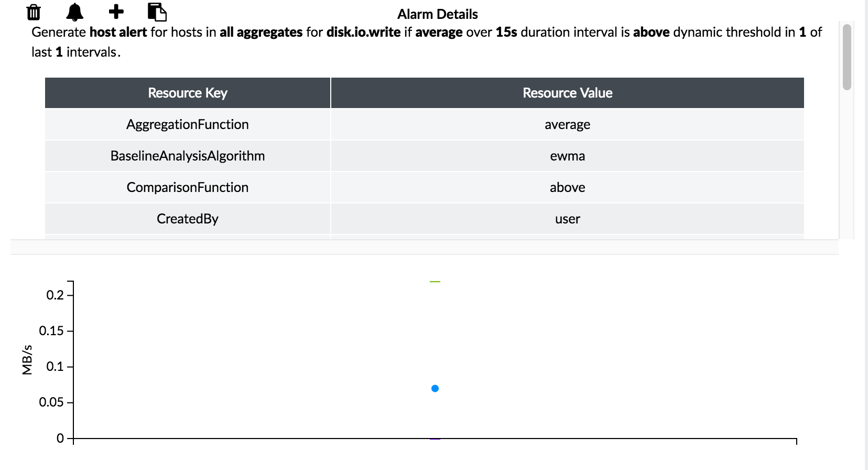
Task: Add a new alarm with plus icon
Action: 116,12
